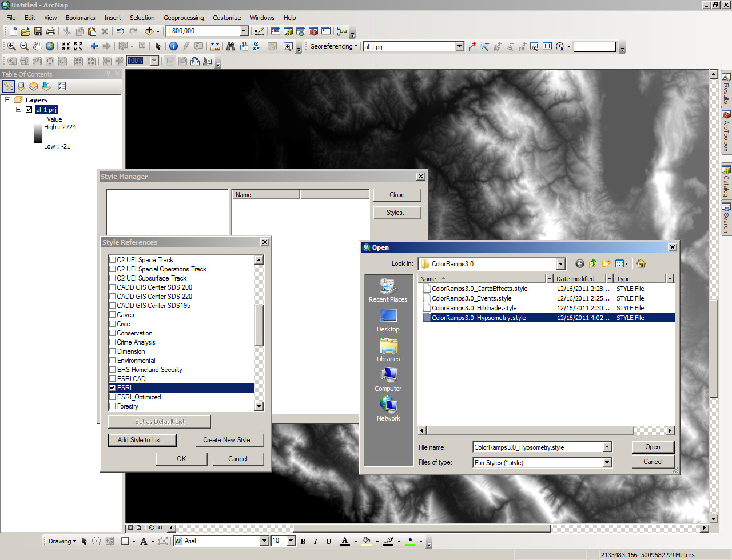
Task: Uncheck the ESRI style reference
Action: coord(113,388)
